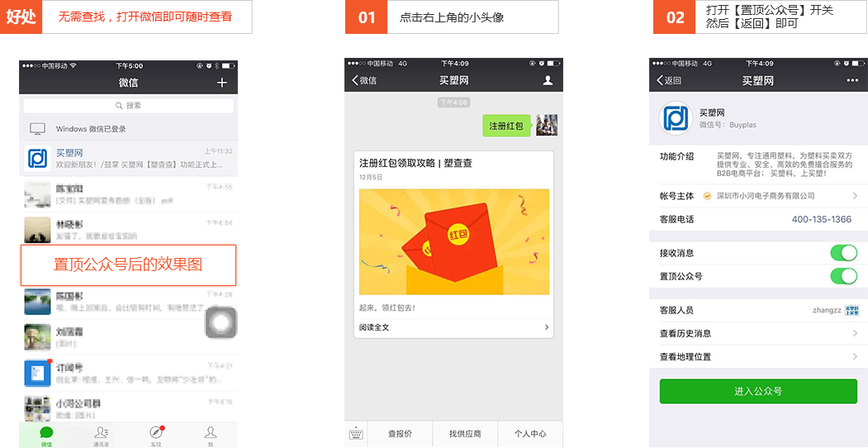Open article 注册红包领取攻略 | 塑查查
The image size is (868, 448).
415,164
